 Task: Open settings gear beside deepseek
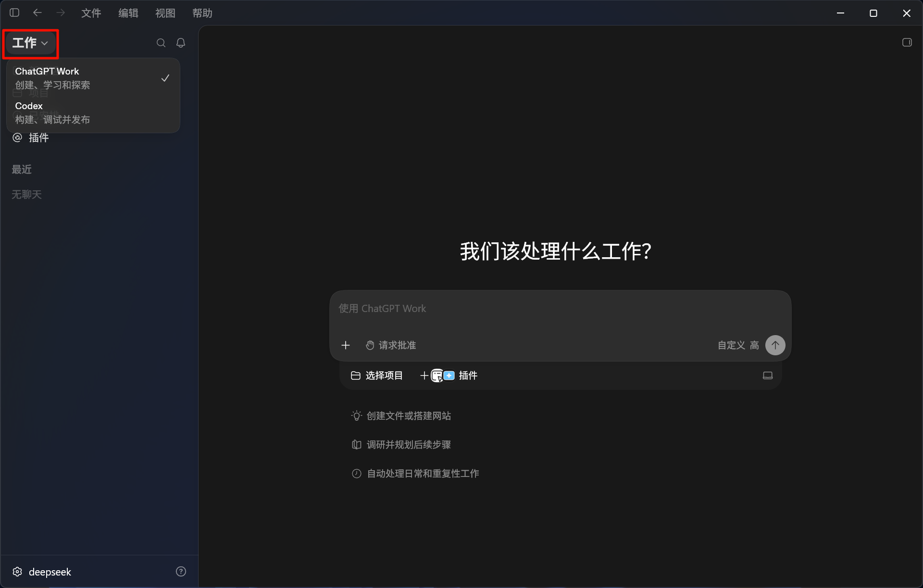[x=17, y=572]
